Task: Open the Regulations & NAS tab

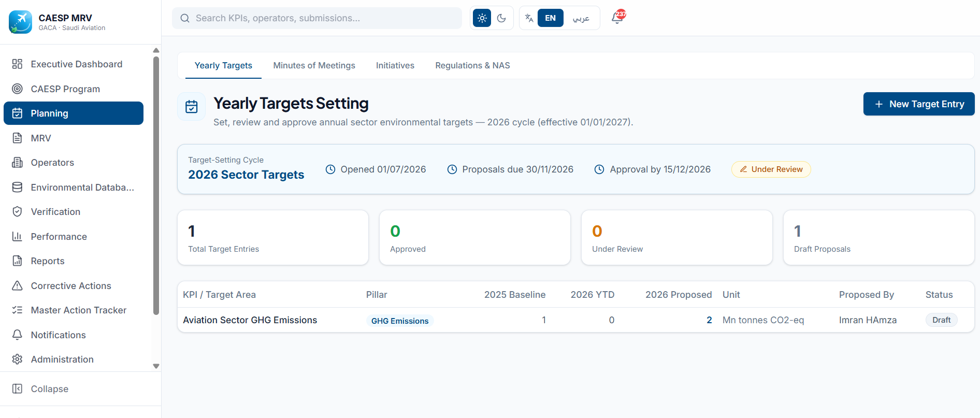Action: 472,66
